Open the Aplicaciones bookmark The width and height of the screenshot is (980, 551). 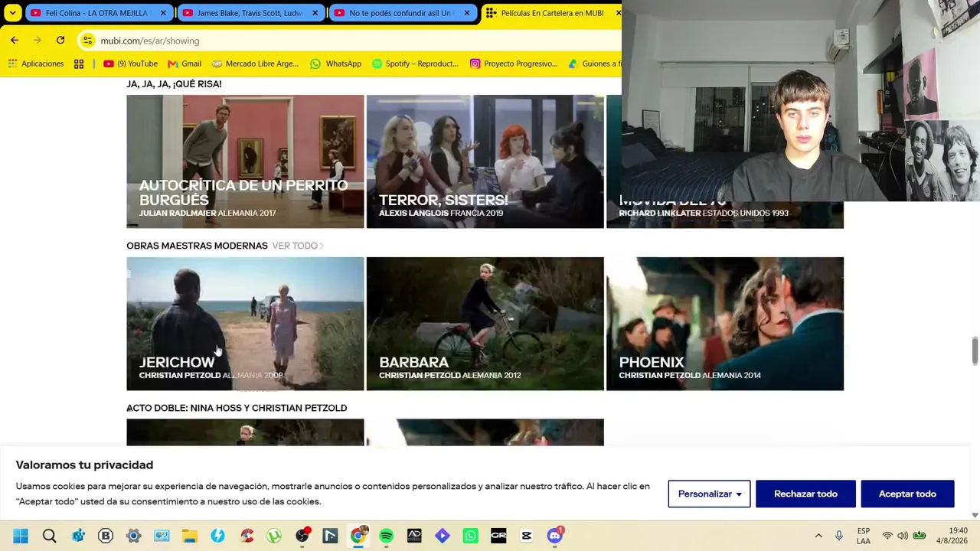pos(35,64)
